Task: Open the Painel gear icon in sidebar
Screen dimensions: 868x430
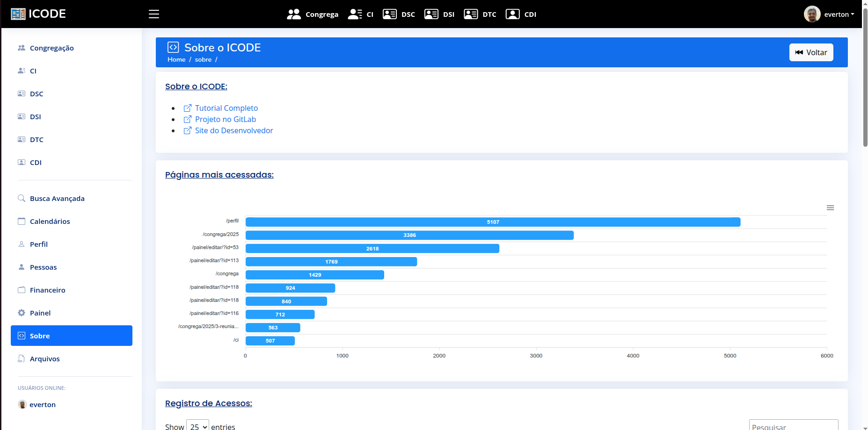Action: tap(22, 313)
